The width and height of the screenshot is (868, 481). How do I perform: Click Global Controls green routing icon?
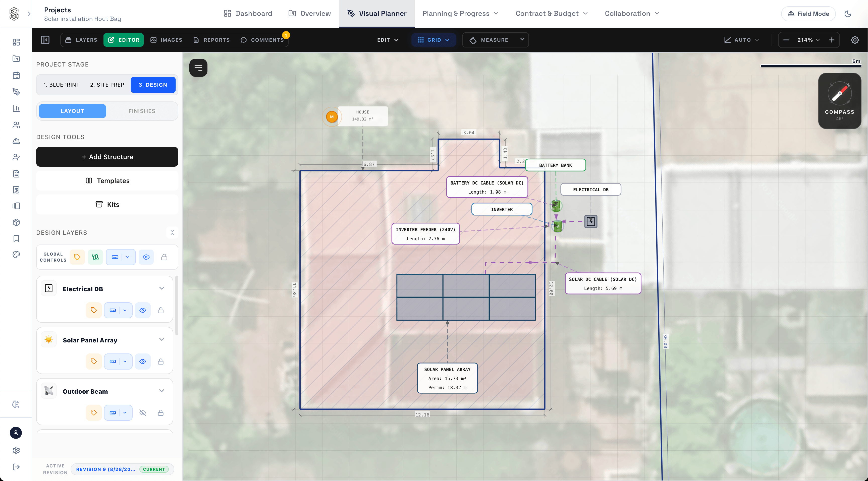pyautogui.click(x=95, y=257)
